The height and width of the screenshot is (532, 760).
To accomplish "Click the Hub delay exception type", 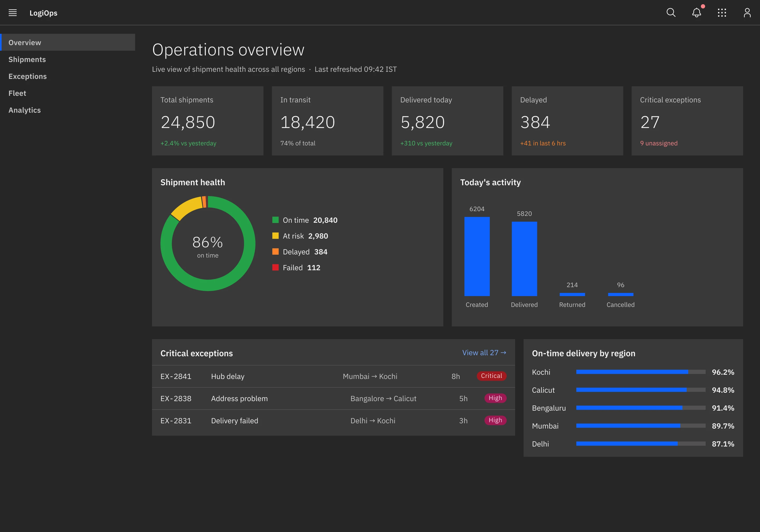I will [228, 376].
